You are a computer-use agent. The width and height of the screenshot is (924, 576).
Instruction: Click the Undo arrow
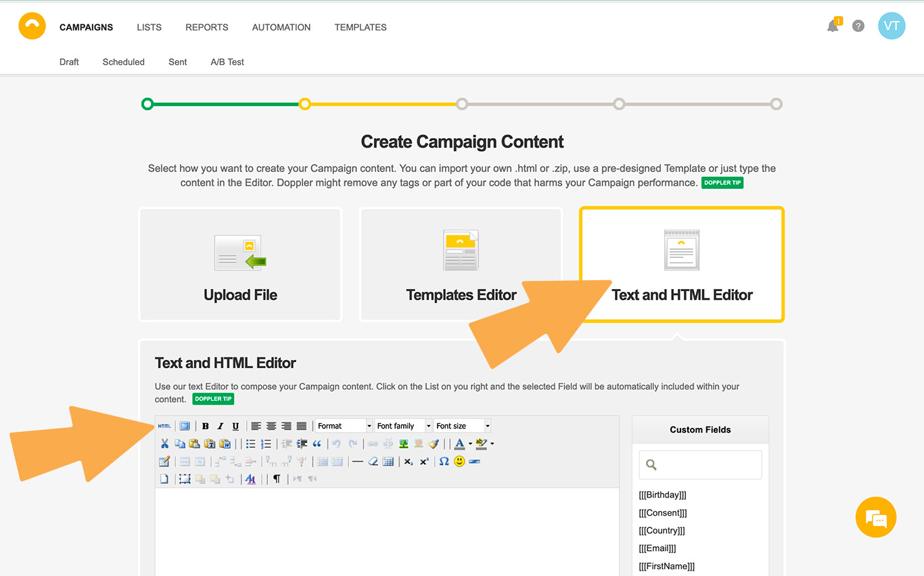pos(336,444)
